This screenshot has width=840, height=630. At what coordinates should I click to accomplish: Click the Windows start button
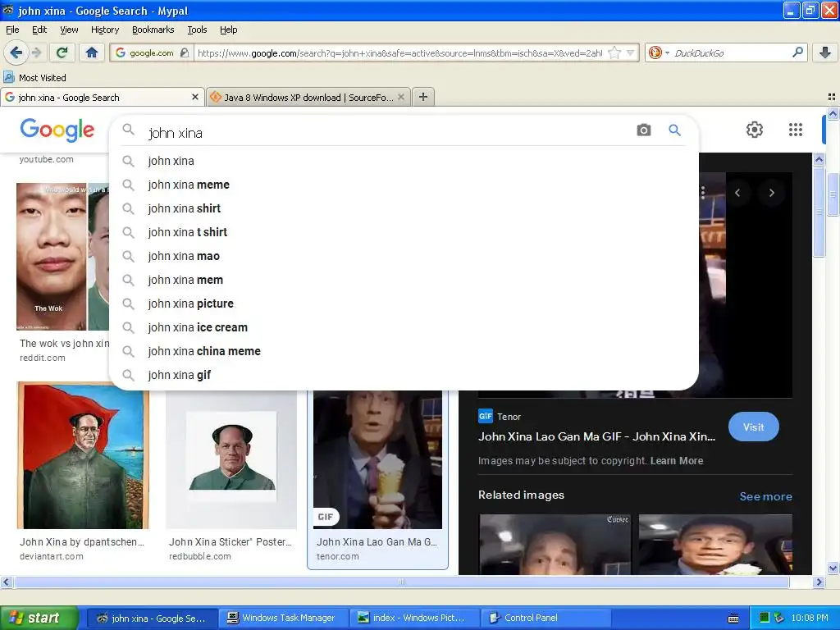click(x=39, y=618)
